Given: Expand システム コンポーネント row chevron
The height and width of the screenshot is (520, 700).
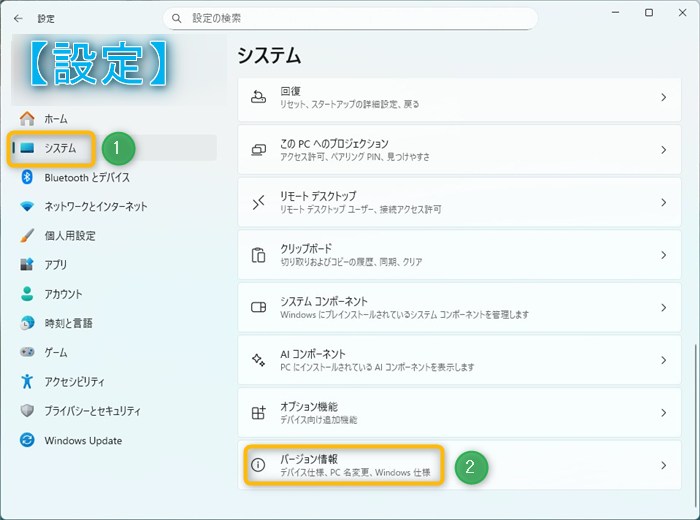Looking at the screenshot, I should (x=663, y=307).
